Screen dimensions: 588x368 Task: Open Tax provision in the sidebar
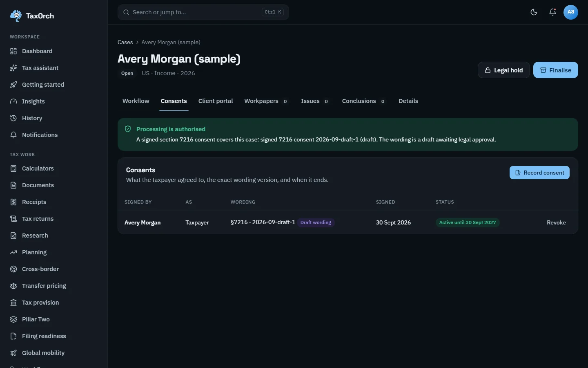[54, 303]
